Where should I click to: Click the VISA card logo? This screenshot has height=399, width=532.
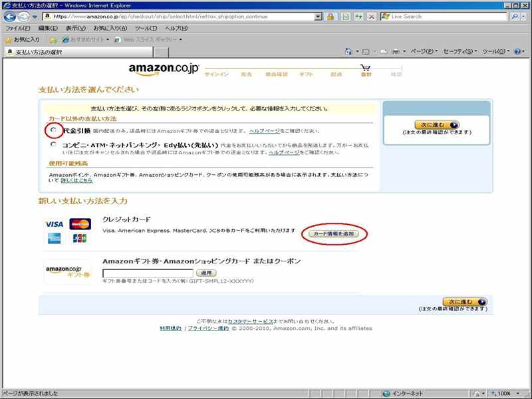pyautogui.click(x=55, y=224)
